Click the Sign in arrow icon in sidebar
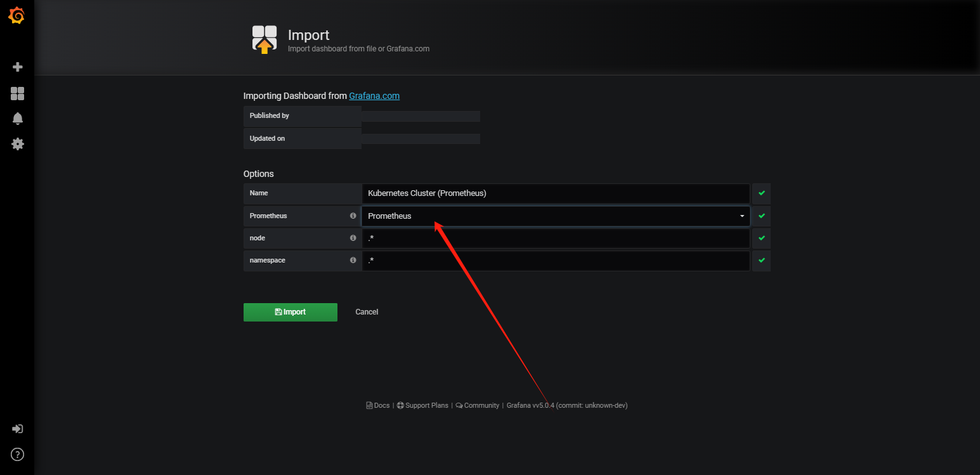Screen dimensions: 980x475 coord(18,429)
